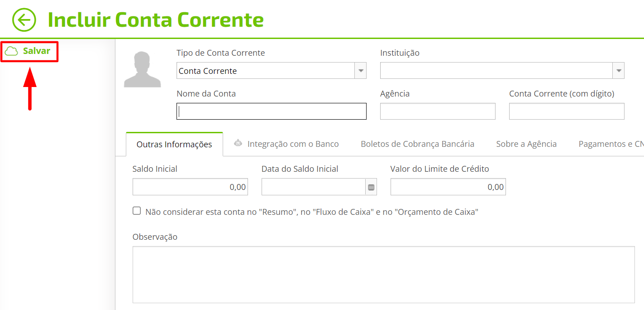Switch to the Sobre a Agência tab
Screen dimensions: 644x310
[x=526, y=144]
